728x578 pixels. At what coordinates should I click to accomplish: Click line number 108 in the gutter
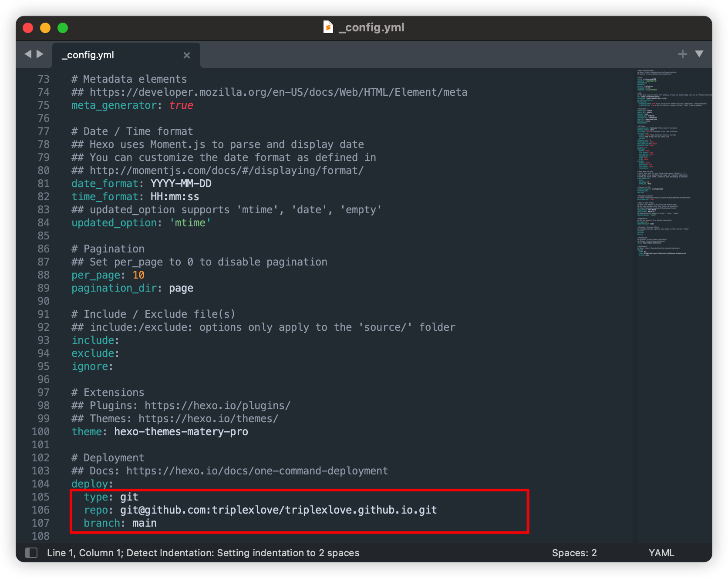[40, 536]
